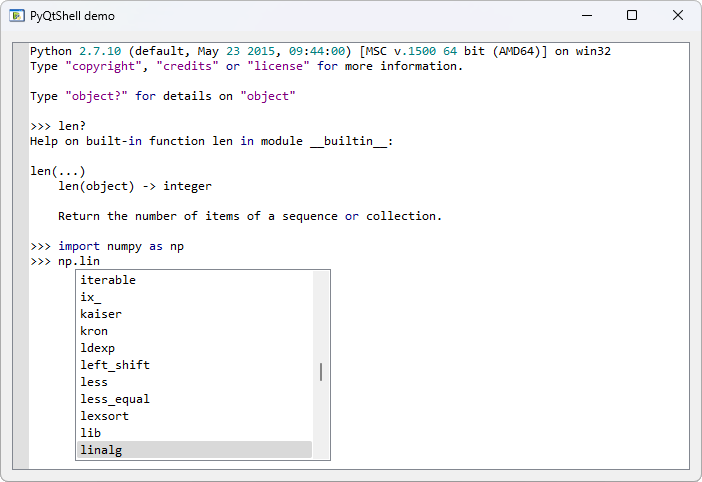This screenshot has width=702, height=482.
Task: Select the 'kron' completion entry
Action: coord(94,331)
